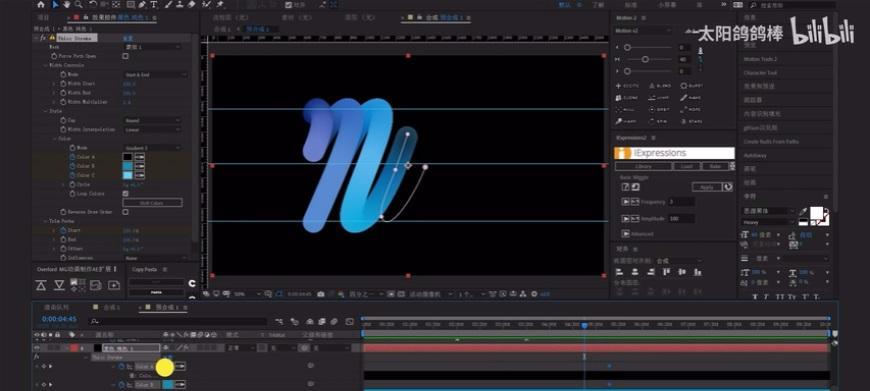
Task: Click the Shift Colors button
Action: click(152, 203)
